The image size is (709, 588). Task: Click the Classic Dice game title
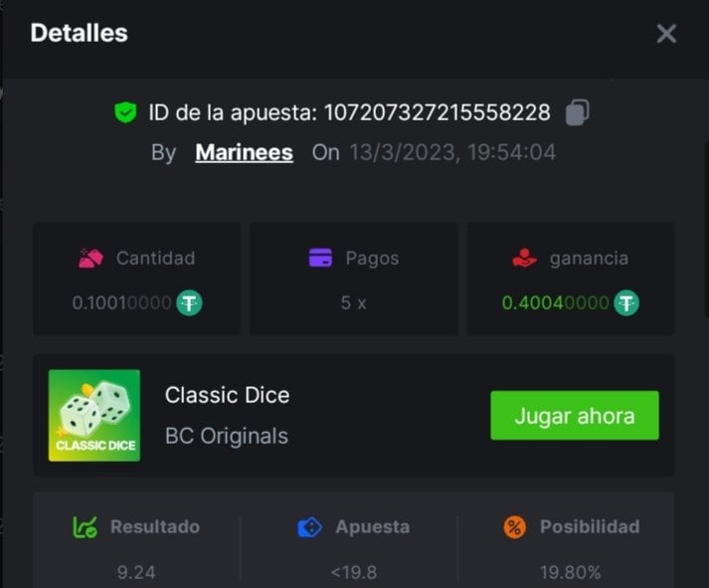[x=227, y=395]
